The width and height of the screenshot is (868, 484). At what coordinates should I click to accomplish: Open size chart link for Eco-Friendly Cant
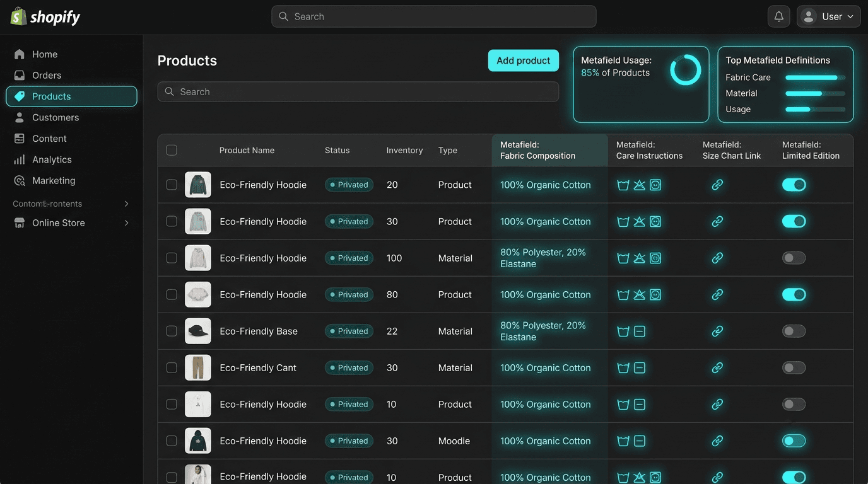tap(717, 367)
